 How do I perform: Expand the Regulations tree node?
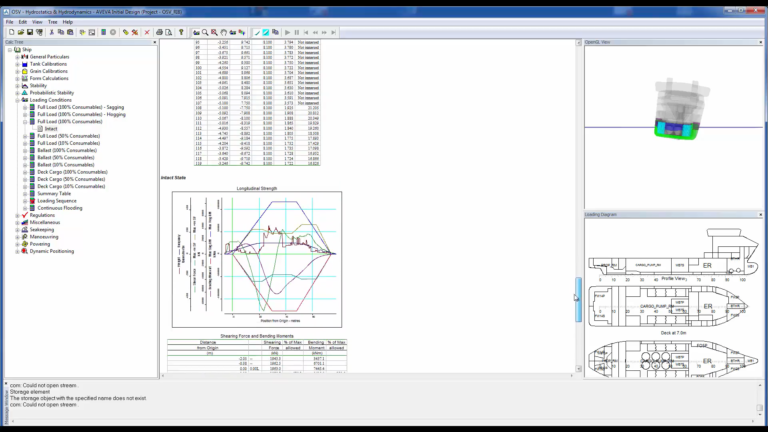[x=18, y=216]
